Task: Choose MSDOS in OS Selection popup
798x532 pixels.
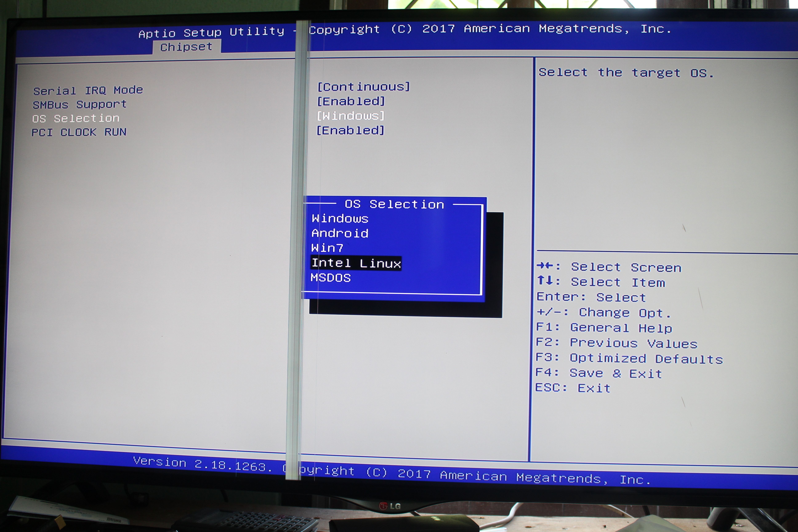Action: pos(330,278)
